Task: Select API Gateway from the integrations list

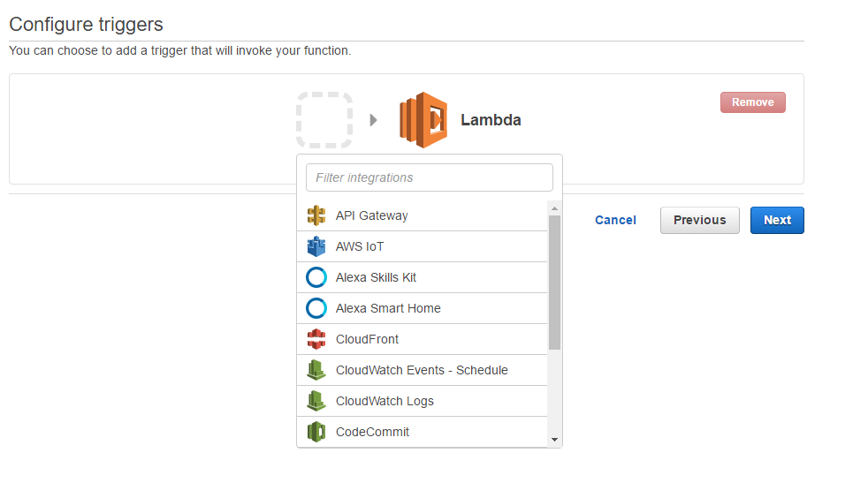Action: 371,215
